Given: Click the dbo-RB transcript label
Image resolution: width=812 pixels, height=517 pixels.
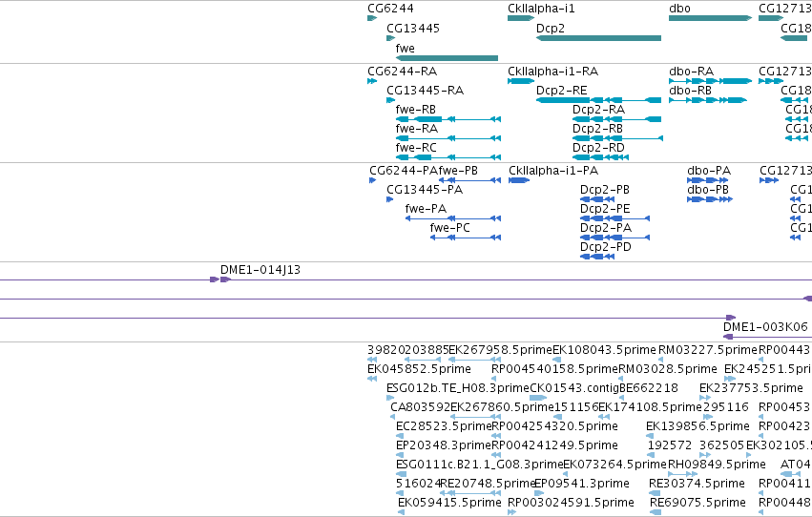Looking at the screenshot, I should pyautogui.click(x=690, y=91).
